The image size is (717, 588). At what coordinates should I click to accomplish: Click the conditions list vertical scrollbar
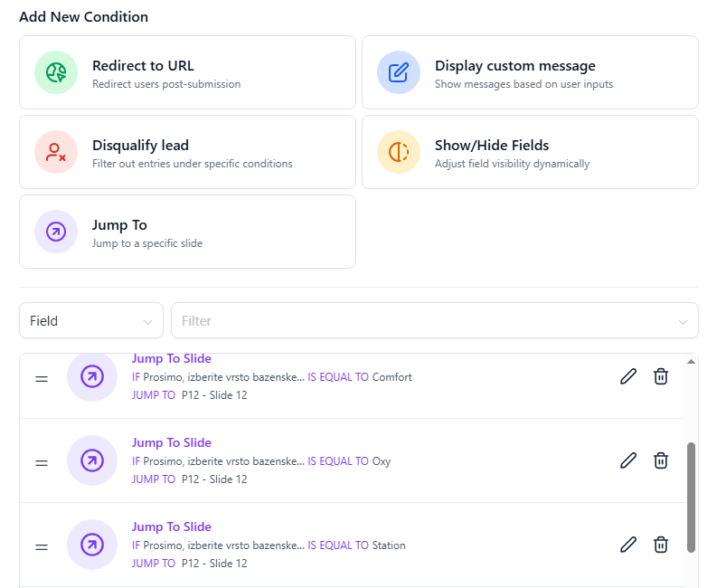(692, 496)
